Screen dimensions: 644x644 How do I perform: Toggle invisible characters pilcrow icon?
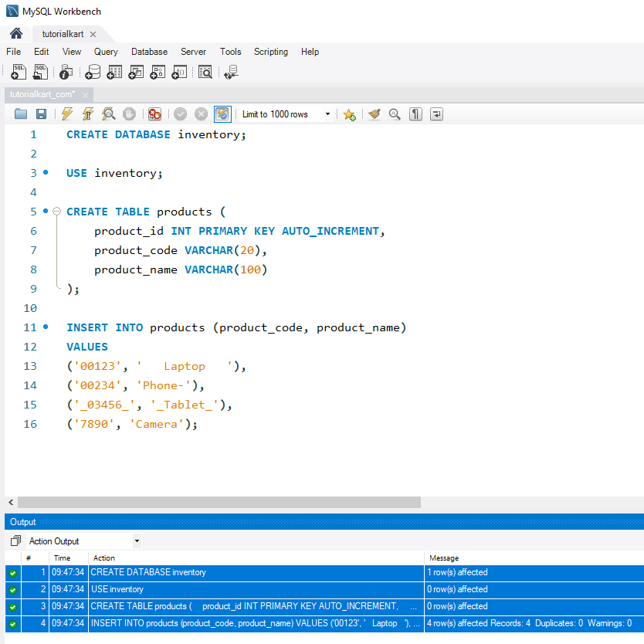click(415, 114)
